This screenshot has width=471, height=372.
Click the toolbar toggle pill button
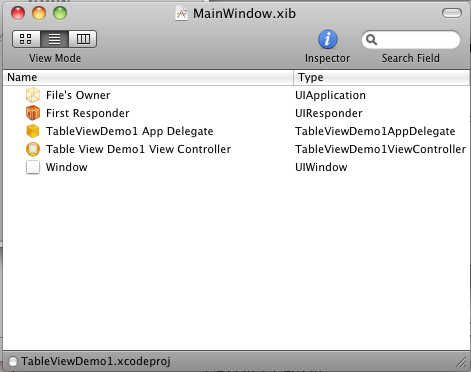click(452, 13)
